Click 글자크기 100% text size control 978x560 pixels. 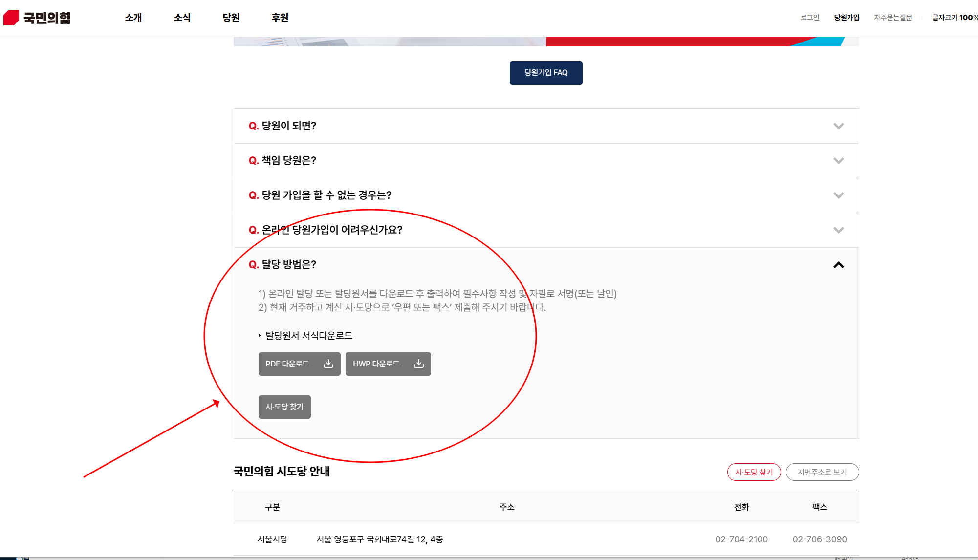(x=954, y=18)
